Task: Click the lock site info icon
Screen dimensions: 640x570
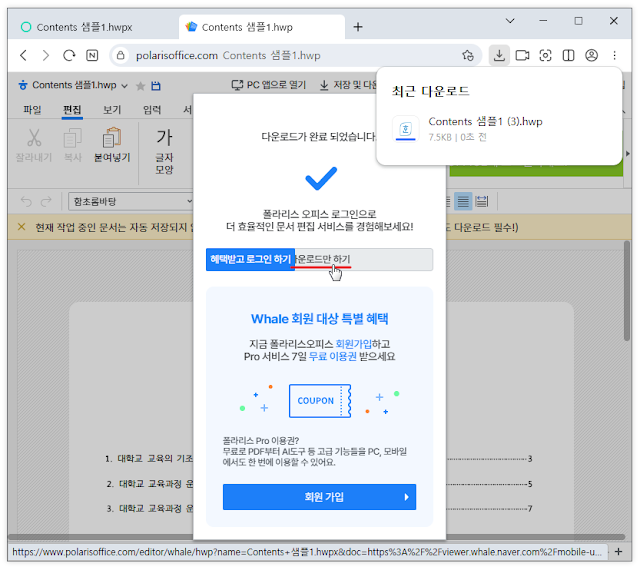Action: (120, 55)
